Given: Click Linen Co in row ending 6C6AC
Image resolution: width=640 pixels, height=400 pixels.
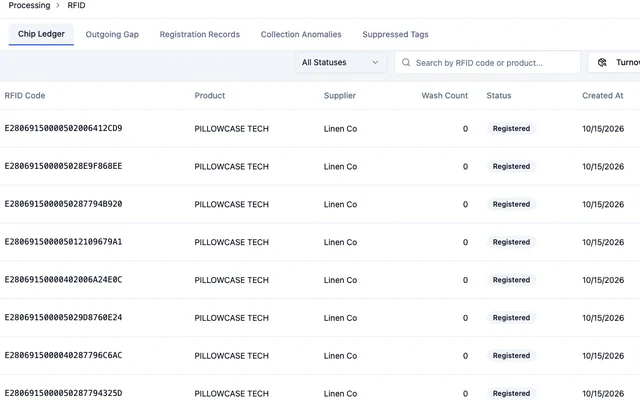Looking at the screenshot, I should pos(340,356).
